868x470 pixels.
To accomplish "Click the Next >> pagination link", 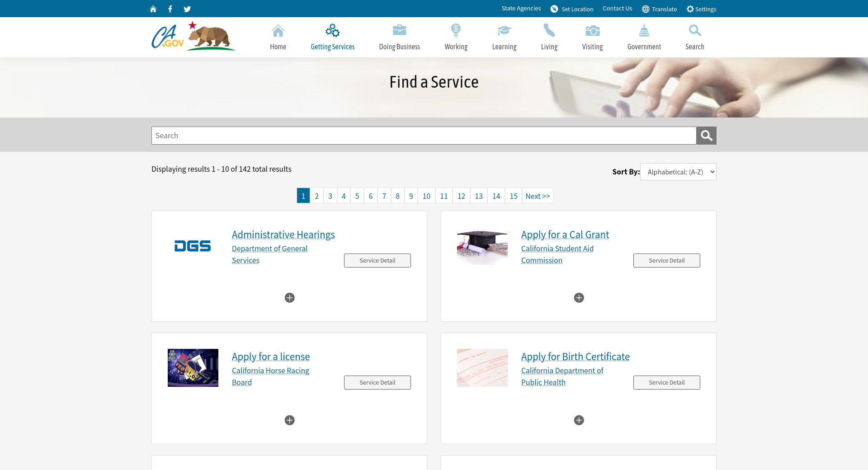I will click(x=538, y=196).
